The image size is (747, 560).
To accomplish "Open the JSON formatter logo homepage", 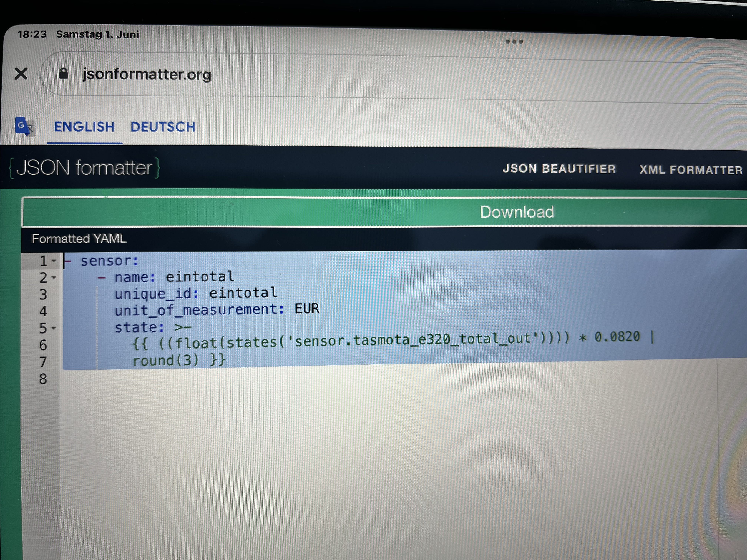I will click(84, 168).
